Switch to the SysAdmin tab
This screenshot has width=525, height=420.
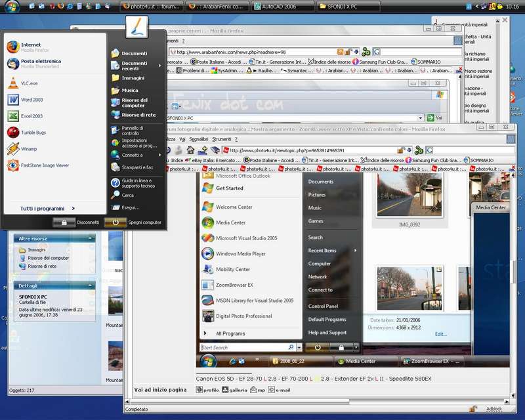(226, 71)
